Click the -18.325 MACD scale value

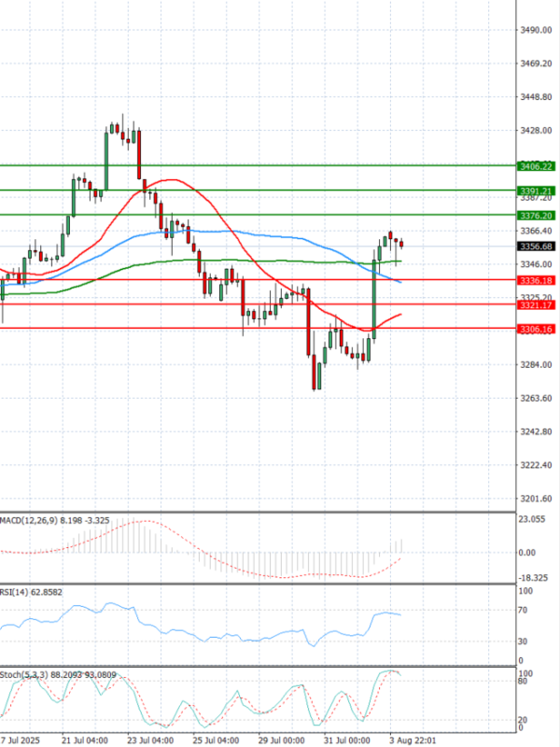tap(533, 578)
